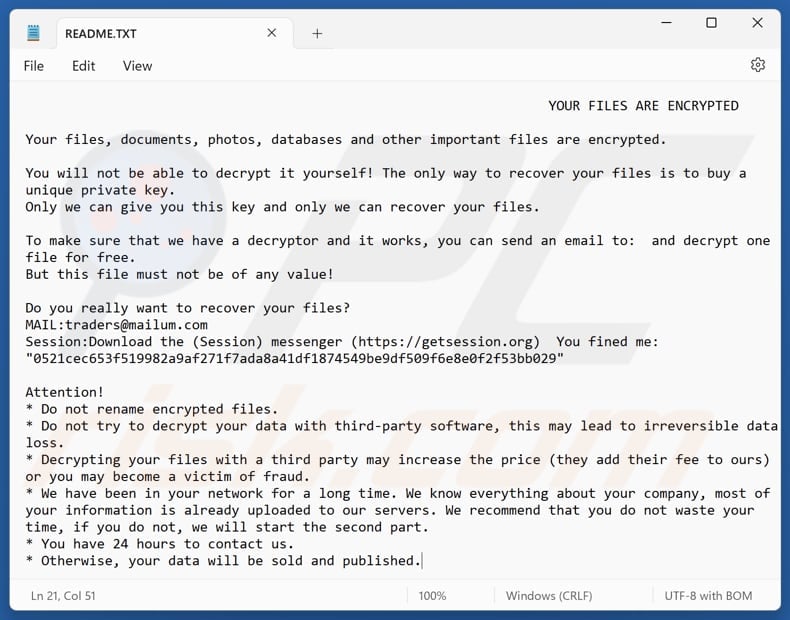Click UTF-8 with BOM encoding indicator
790x620 pixels.
pyautogui.click(x=708, y=596)
